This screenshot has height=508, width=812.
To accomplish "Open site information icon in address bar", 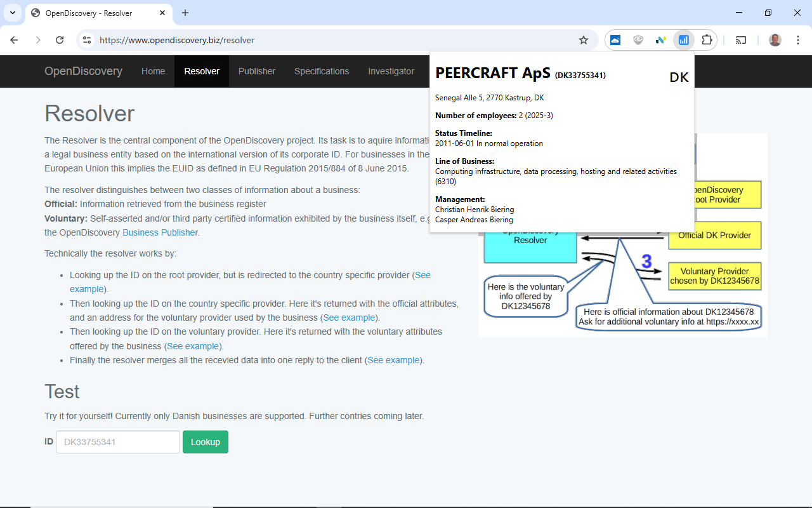I will click(88, 40).
